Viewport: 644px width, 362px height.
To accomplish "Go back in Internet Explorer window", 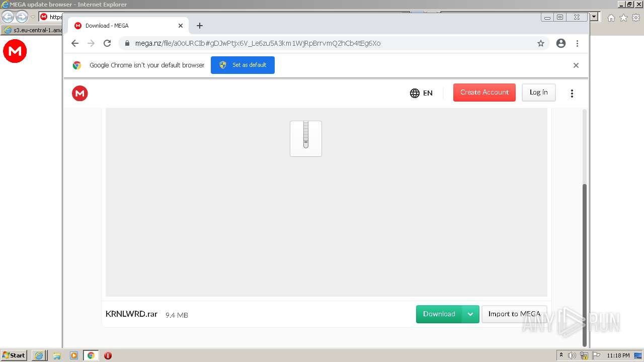I will click(x=8, y=17).
